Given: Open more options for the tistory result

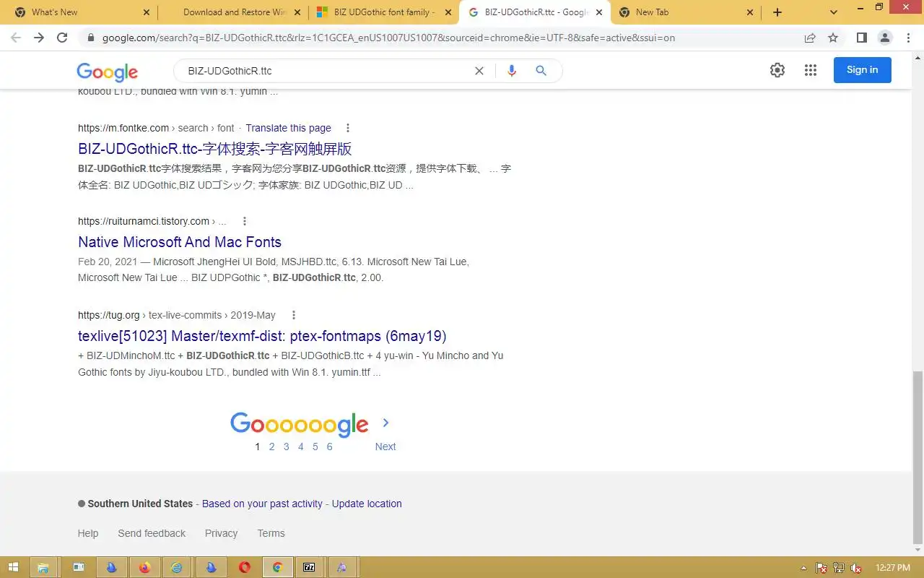Looking at the screenshot, I should pos(244,221).
